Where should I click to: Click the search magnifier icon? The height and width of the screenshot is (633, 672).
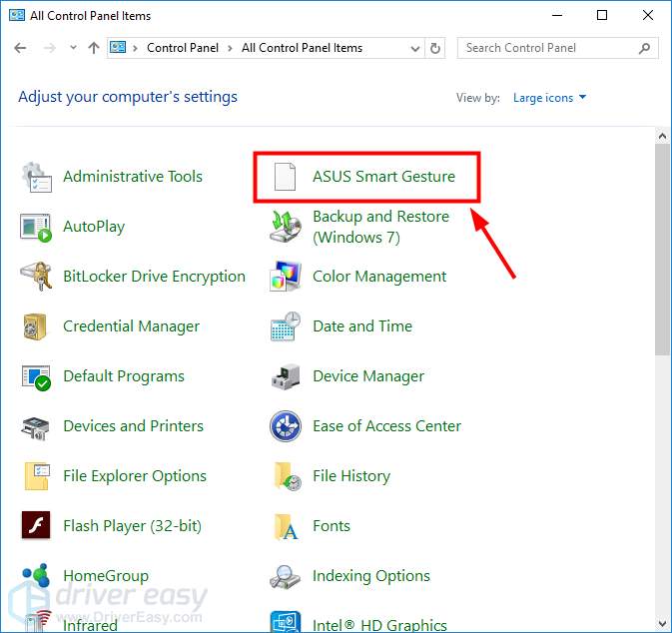coord(644,48)
